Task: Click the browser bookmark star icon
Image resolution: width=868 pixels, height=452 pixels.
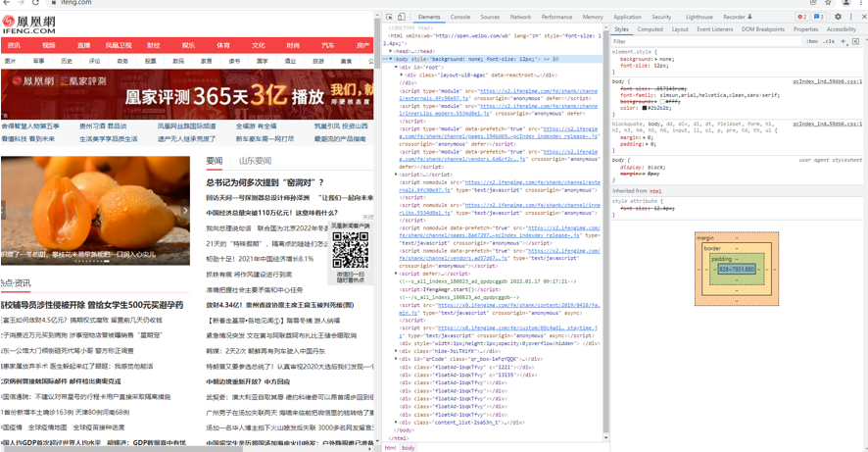Action: click(828, 3)
